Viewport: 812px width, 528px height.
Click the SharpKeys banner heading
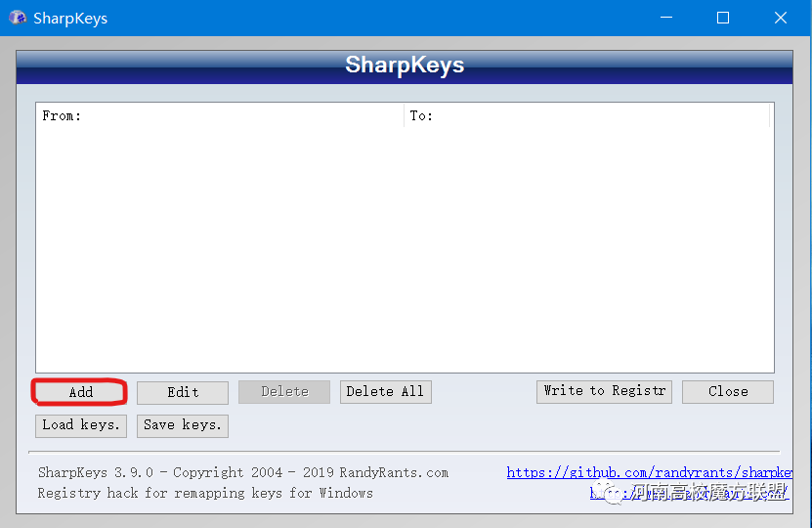tap(405, 65)
